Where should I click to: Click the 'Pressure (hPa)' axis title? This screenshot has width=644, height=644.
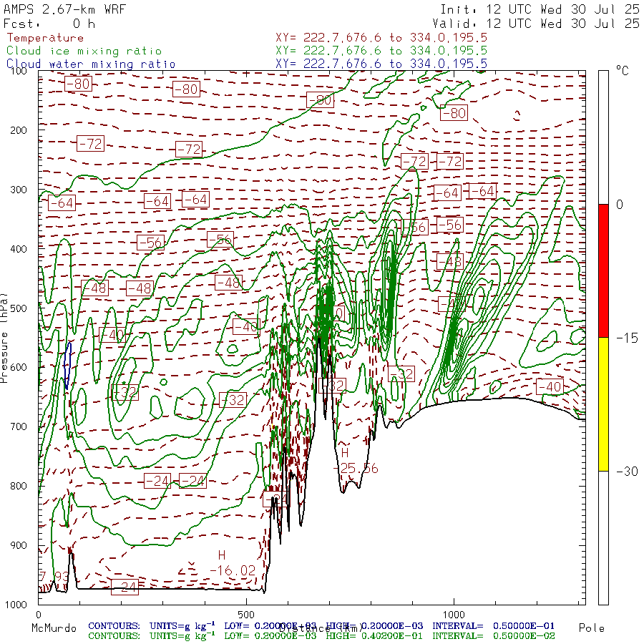4,338
